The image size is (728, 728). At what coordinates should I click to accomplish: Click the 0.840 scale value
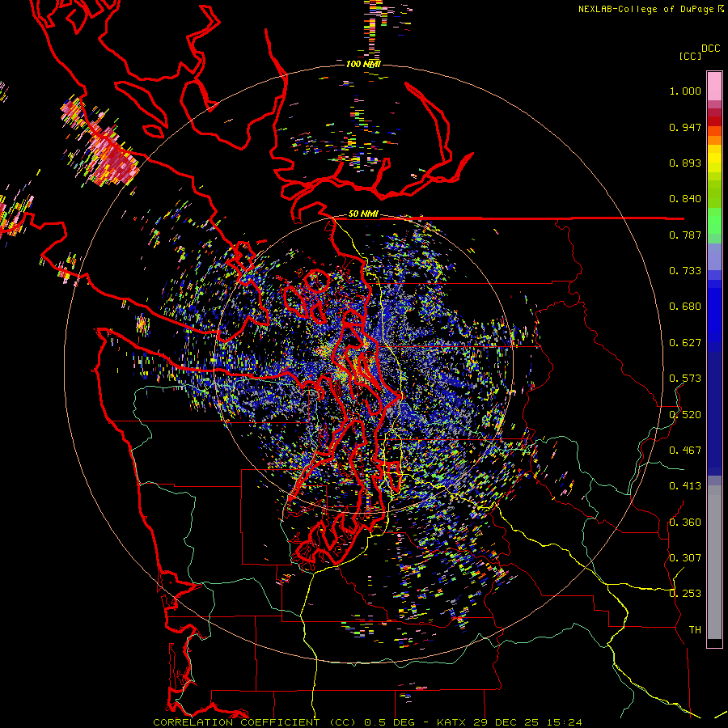pyautogui.click(x=685, y=199)
